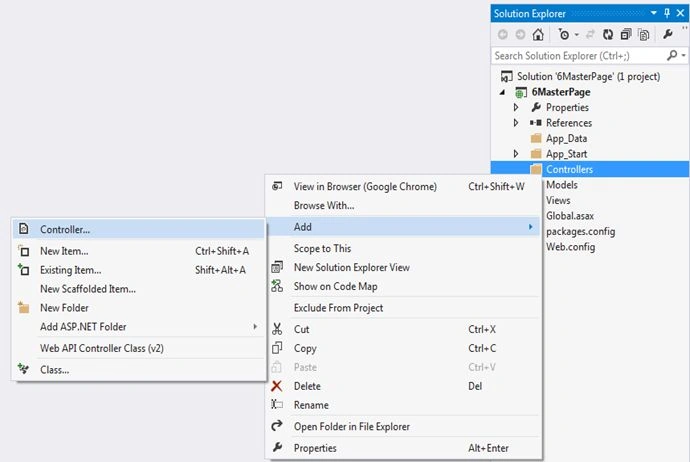This screenshot has height=462, width=690.
Task: Click the Views folder label
Action: pyautogui.click(x=558, y=200)
